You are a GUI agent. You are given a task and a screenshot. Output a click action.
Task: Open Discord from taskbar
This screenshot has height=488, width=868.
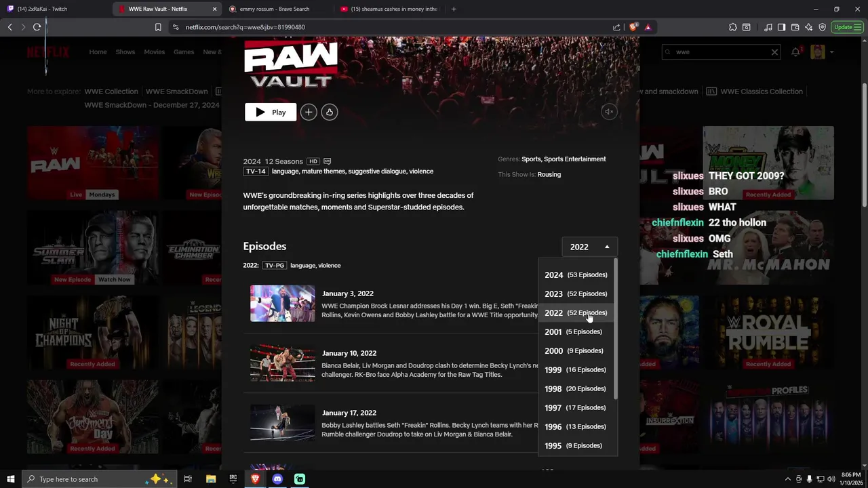[277, 479]
